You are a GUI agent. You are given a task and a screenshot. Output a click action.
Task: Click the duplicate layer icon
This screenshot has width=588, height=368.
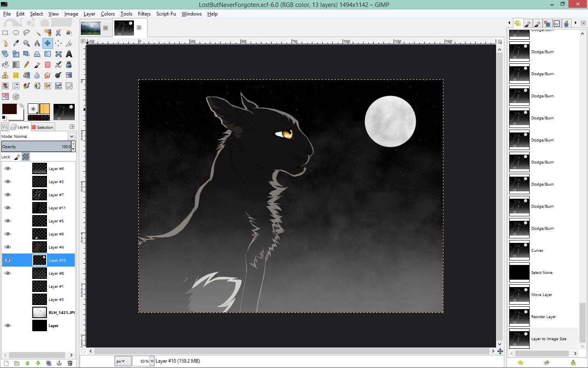pyautogui.click(x=49, y=363)
